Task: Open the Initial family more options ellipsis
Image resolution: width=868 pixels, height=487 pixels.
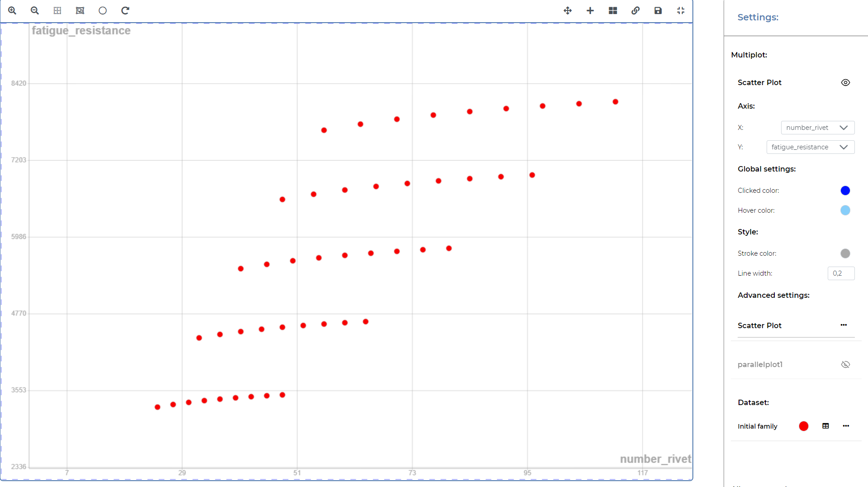Action: (x=846, y=426)
